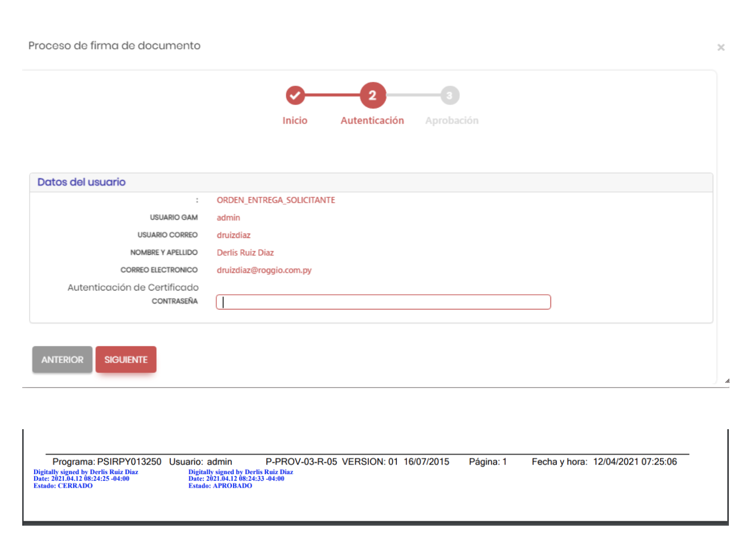This screenshot has width=756, height=543.
Task: Go to the Inicio step label
Action: [294, 120]
